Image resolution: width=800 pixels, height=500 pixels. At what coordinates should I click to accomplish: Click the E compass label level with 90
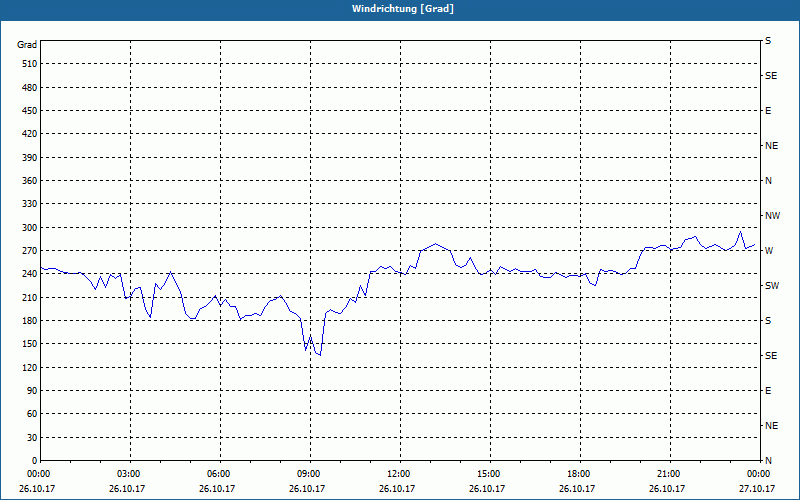point(768,391)
